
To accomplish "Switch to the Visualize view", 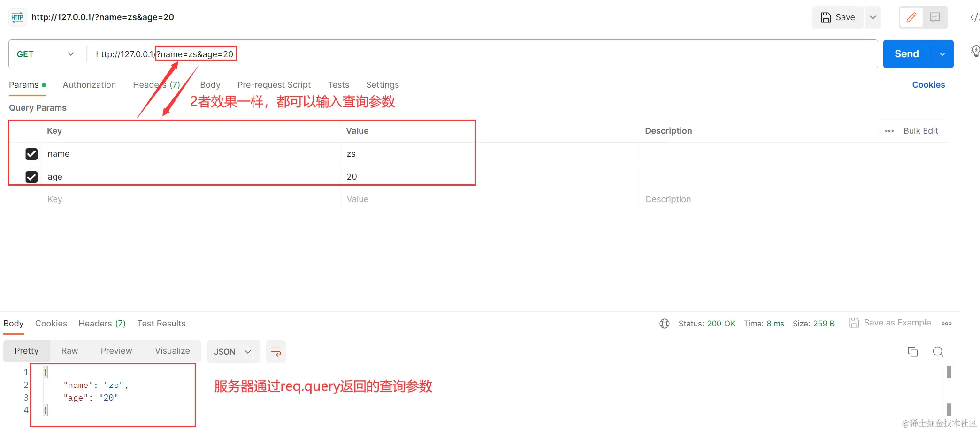I will [172, 351].
